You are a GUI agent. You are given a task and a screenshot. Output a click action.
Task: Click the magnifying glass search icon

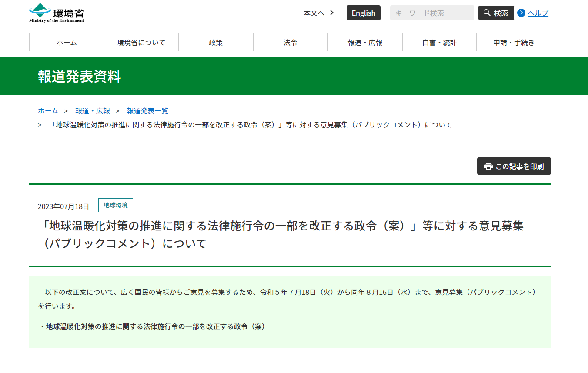(x=487, y=13)
